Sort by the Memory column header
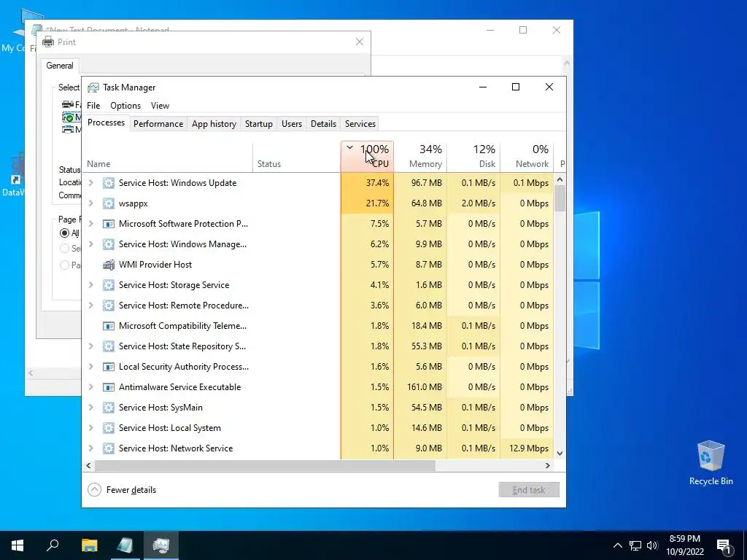The width and height of the screenshot is (747, 560). [420, 157]
